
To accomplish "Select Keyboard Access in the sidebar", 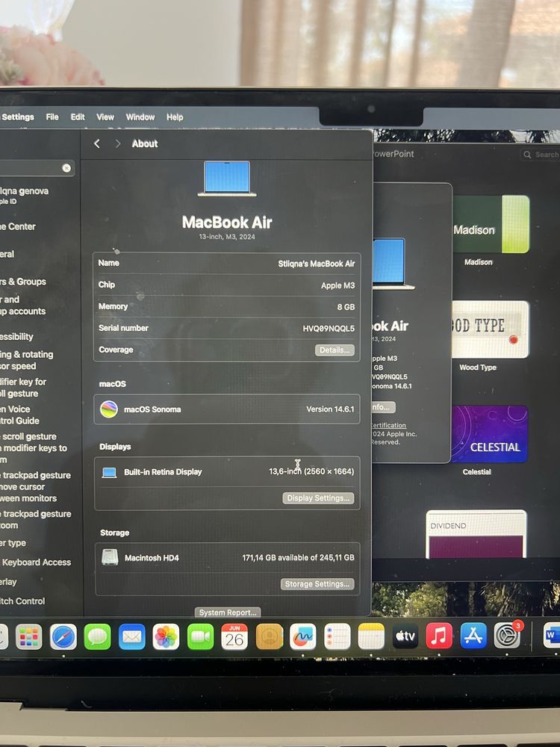I will [36, 562].
